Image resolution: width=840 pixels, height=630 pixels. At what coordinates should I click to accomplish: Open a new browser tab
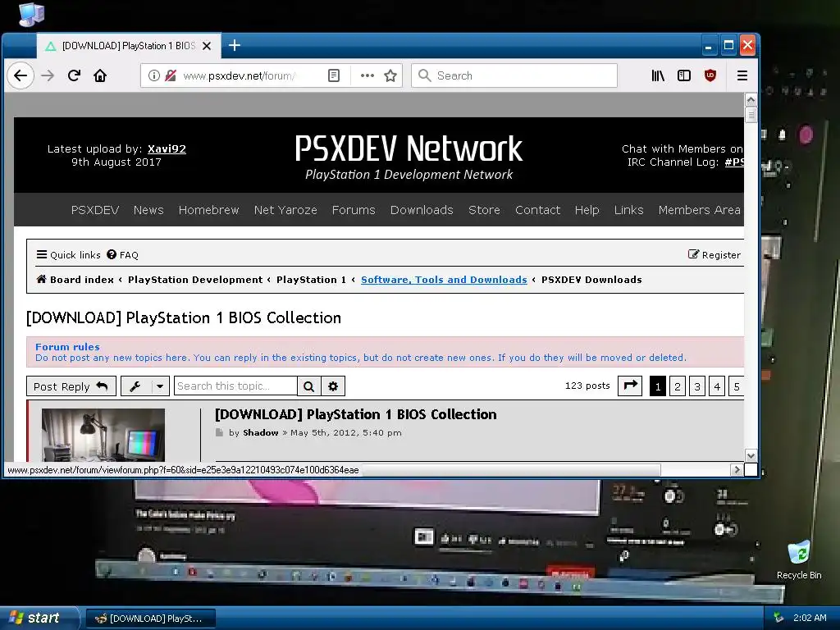point(234,46)
